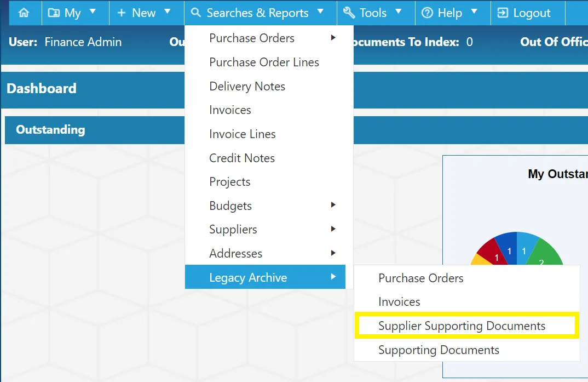Click the green pie chart segment
588x382 pixels.
(545, 253)
